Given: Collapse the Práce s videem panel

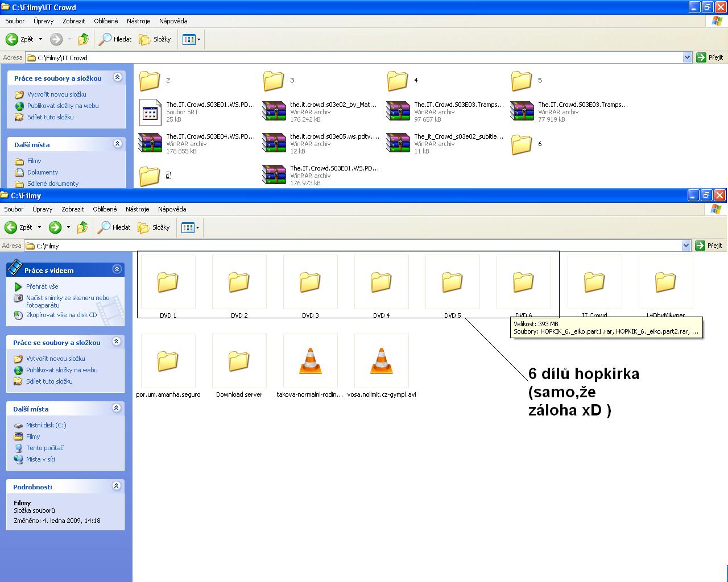Looking at the screenshot, I should coord(117,269).
